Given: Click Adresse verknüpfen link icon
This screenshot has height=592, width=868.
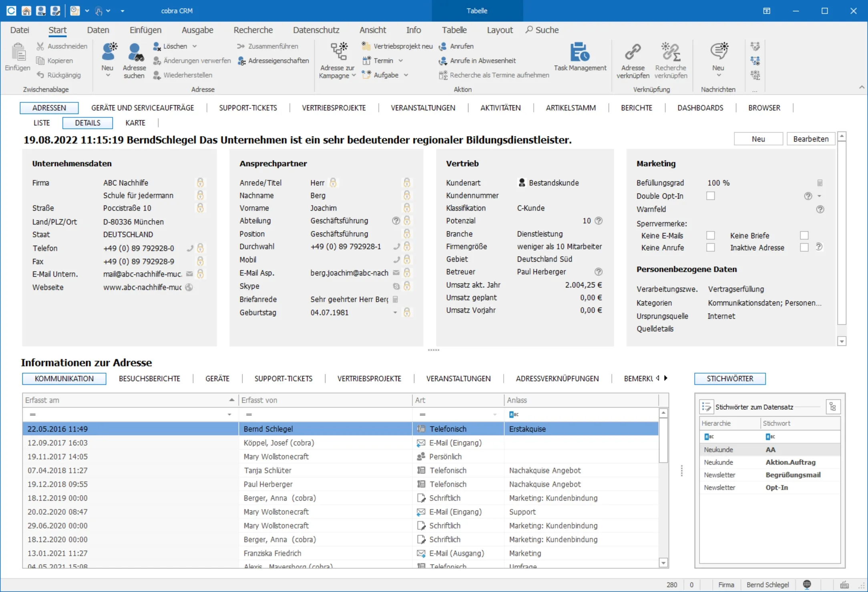Looking at the screenshot, I should pyautogui.click(x=633, y=52).
